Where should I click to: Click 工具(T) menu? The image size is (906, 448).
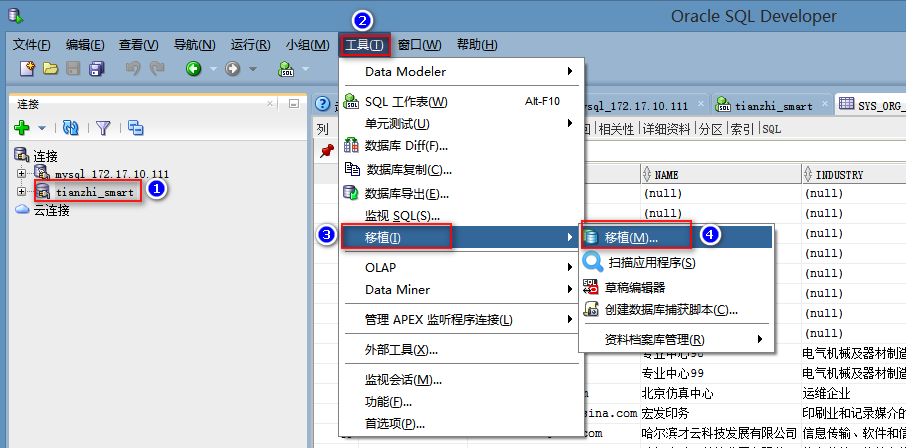click(x=365, y=45)
